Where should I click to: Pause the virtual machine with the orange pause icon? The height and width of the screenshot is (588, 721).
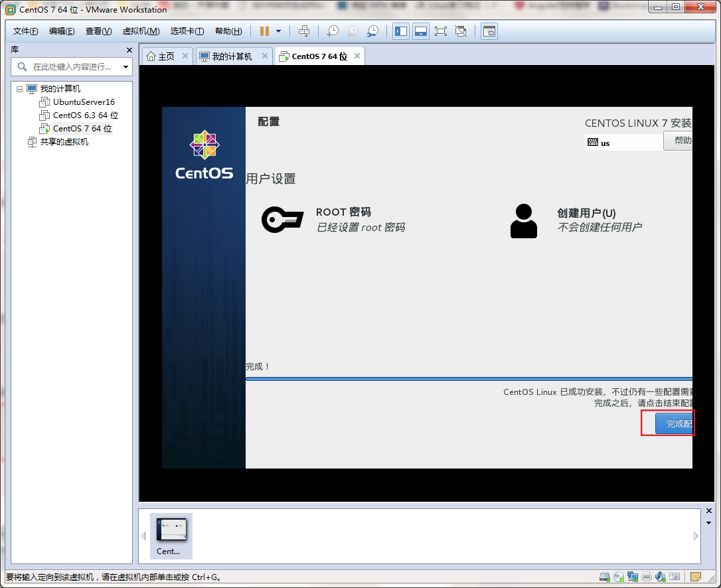(x=264, y=31)
